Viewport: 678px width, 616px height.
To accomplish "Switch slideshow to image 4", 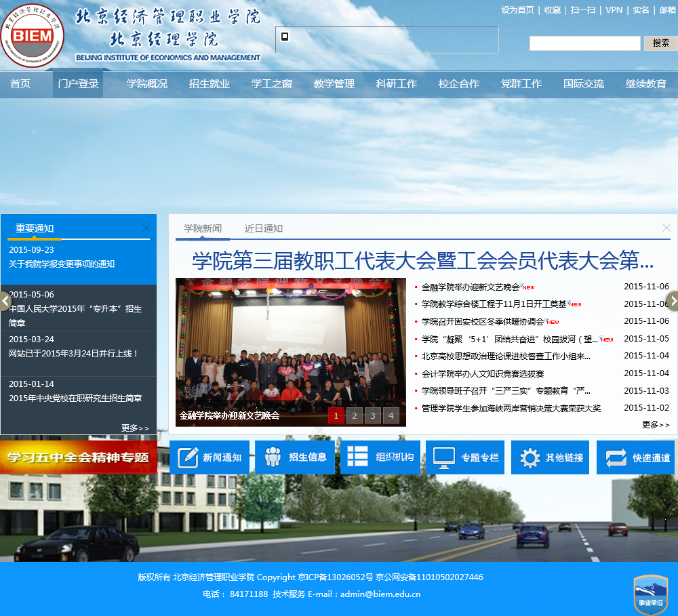I will [x=391, y=416].
